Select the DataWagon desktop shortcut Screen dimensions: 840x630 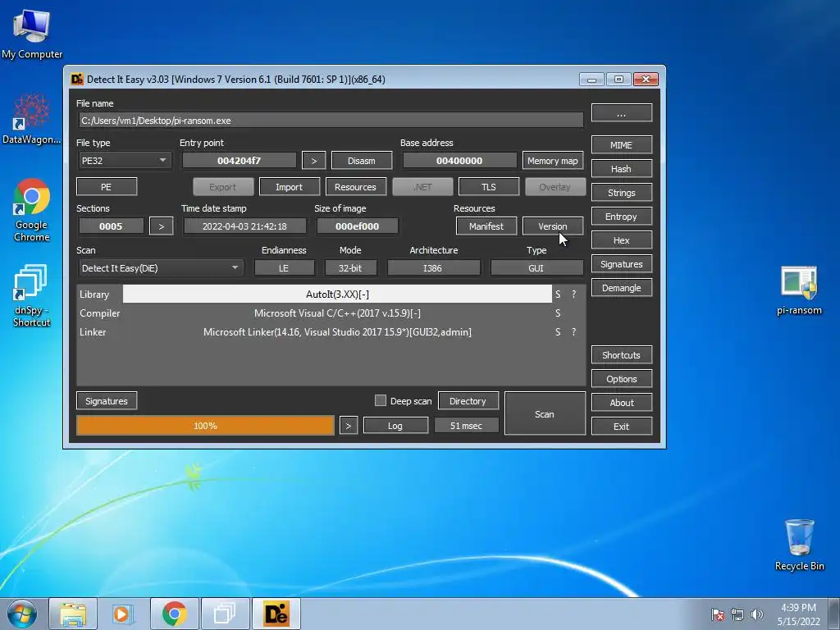(32, 119)
